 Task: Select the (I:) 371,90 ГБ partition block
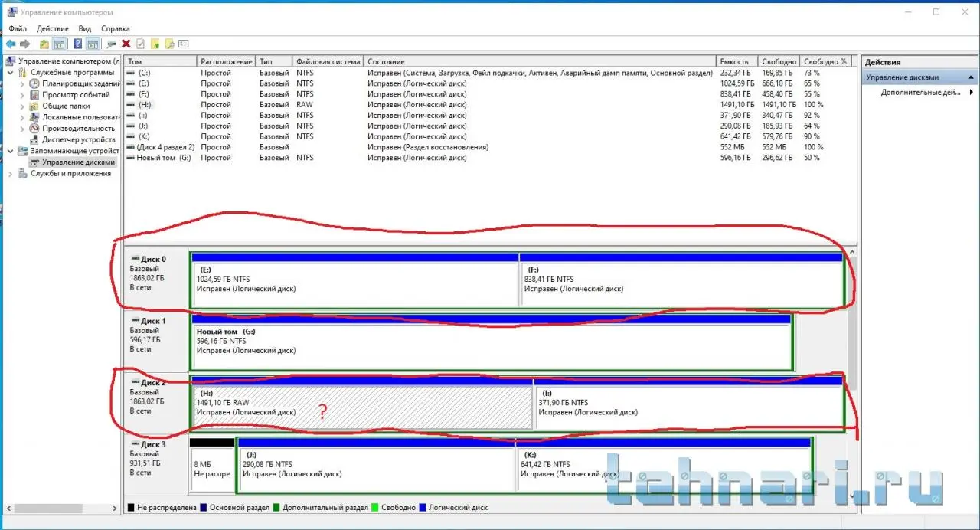pos(688,404)
